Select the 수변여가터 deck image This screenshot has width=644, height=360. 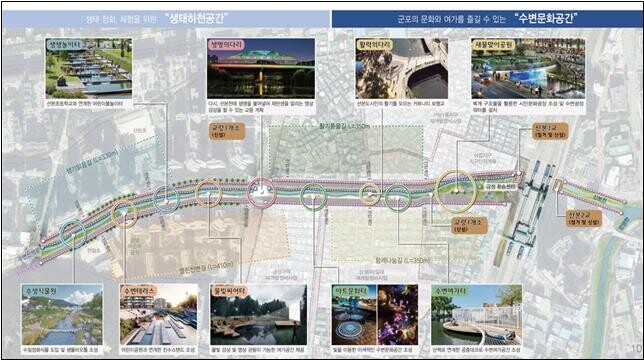point(476,314)
